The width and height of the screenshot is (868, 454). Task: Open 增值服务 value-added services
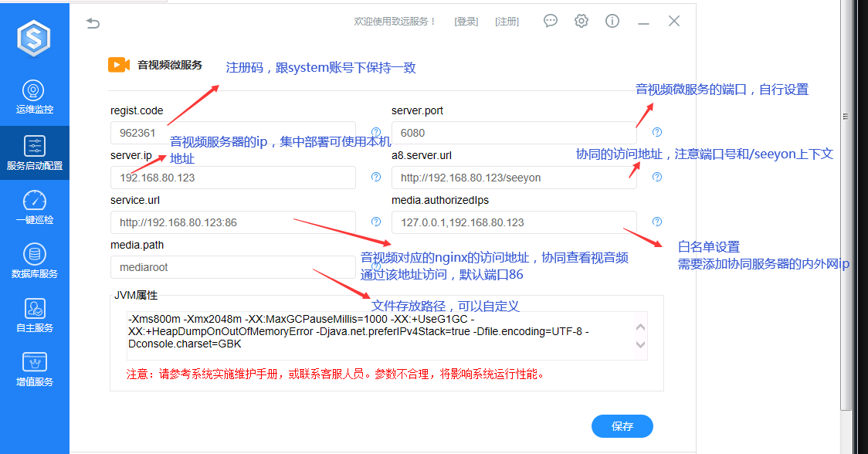click(34, 369)
